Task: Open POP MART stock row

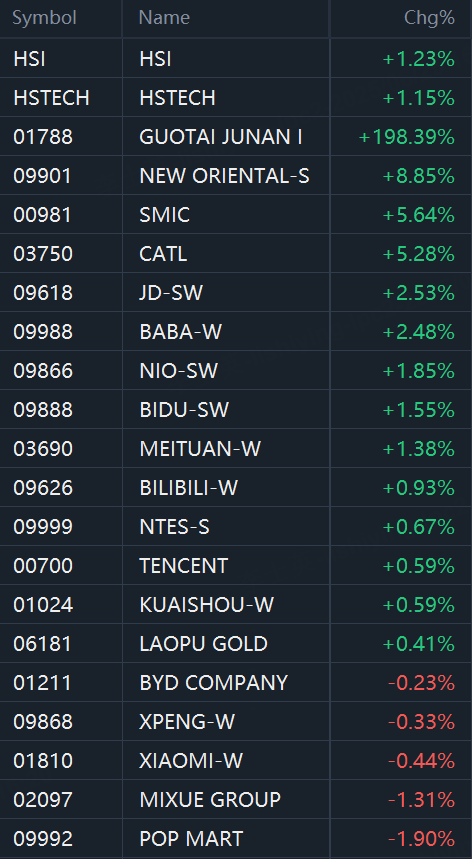Action: pyautogui.click(x=236, y=839)
